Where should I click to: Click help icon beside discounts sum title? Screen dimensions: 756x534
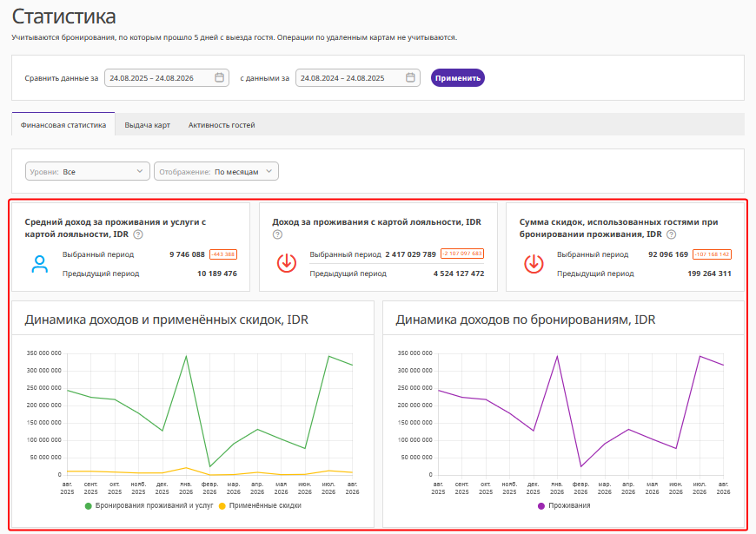click(671, 234)
